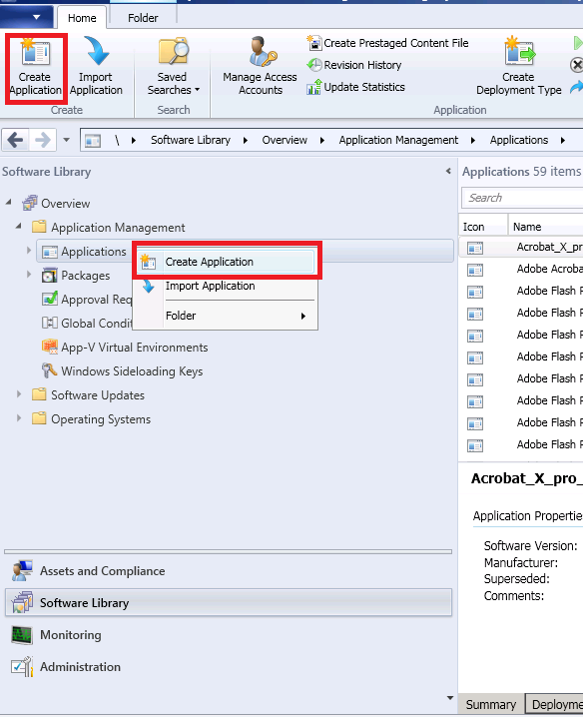Expand the Packages tree node
This screenshot has width=588, height=718.
pyautogui.click(x=29, y=274)
